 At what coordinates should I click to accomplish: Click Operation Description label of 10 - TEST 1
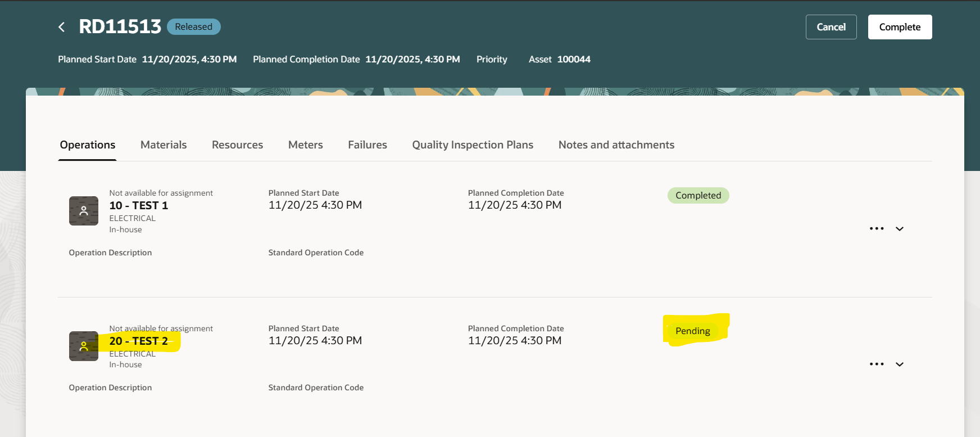110,253
